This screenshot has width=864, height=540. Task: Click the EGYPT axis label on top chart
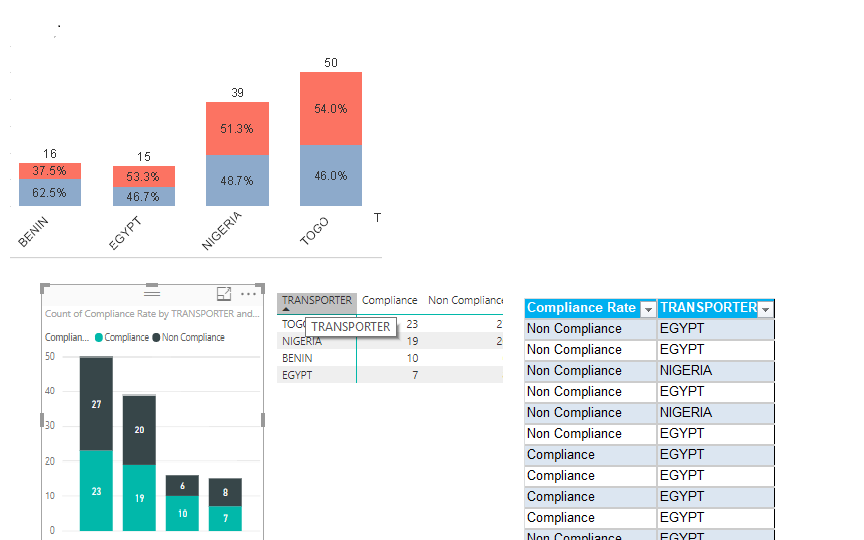pos(125,233)
